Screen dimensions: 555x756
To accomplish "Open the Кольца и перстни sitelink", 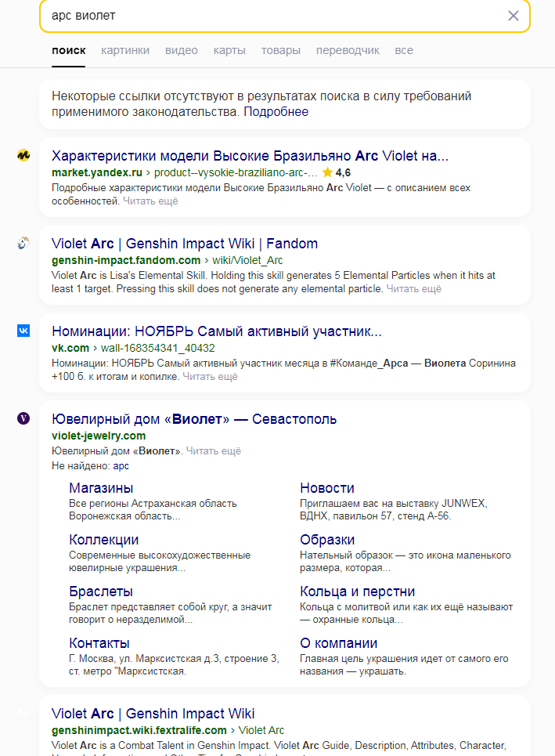I will (x=358, y=591).
